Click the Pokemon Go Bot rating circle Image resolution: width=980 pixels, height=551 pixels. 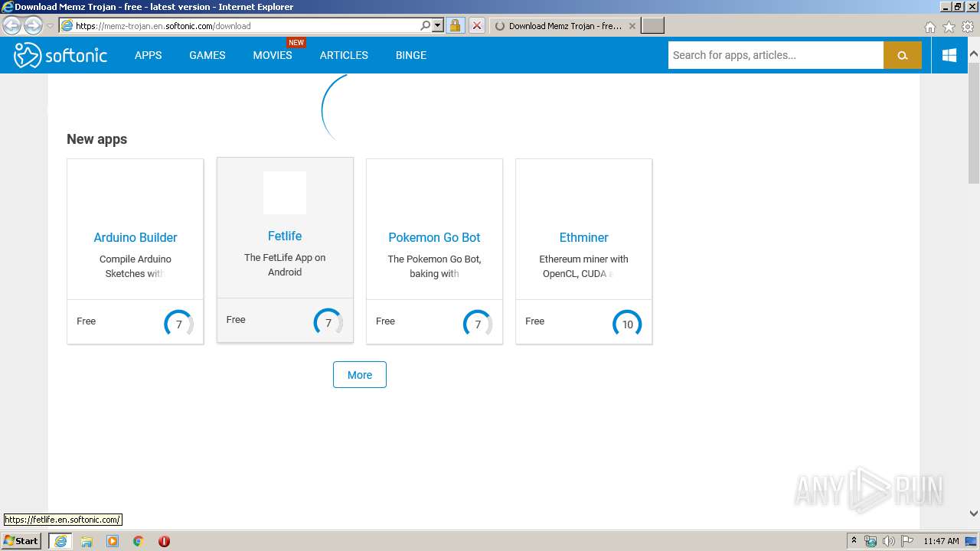[x=478, y=324]
